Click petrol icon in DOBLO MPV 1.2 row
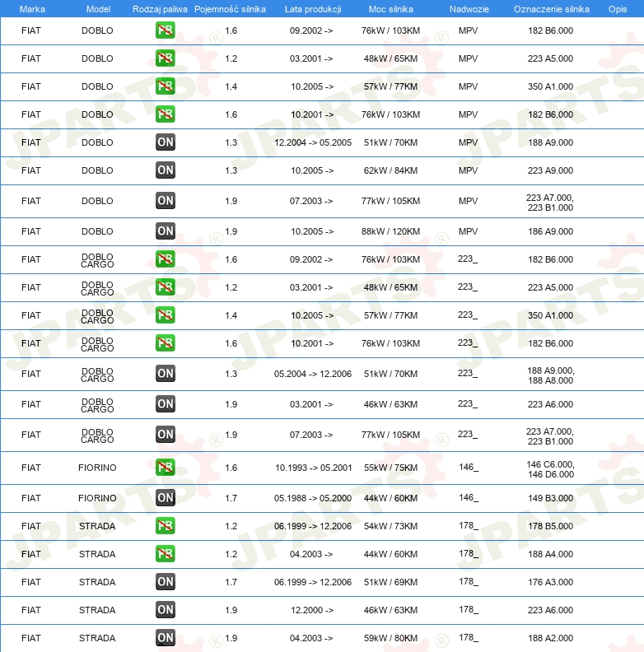 [166, 58]
